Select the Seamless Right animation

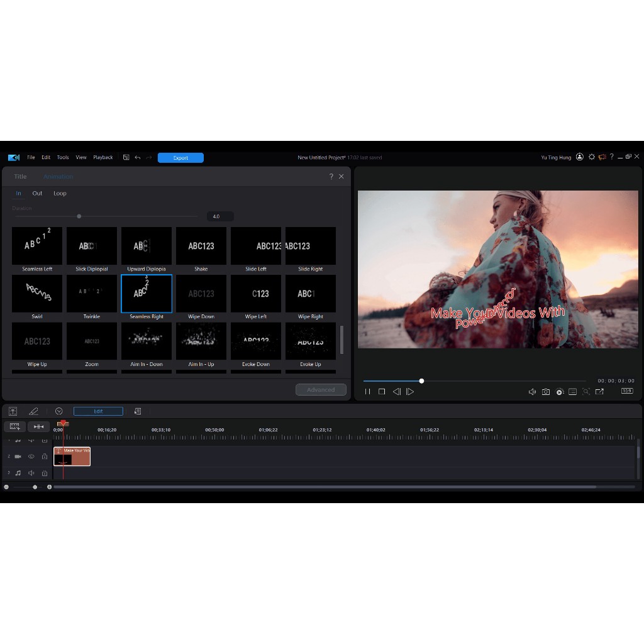[x=146, y=297]
